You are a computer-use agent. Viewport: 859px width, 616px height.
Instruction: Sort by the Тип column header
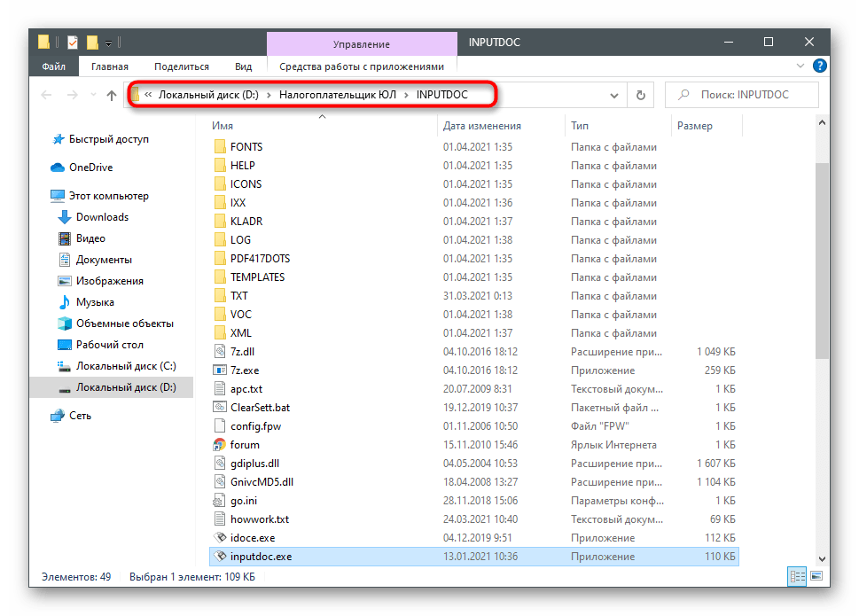click(x=580, y=125)
